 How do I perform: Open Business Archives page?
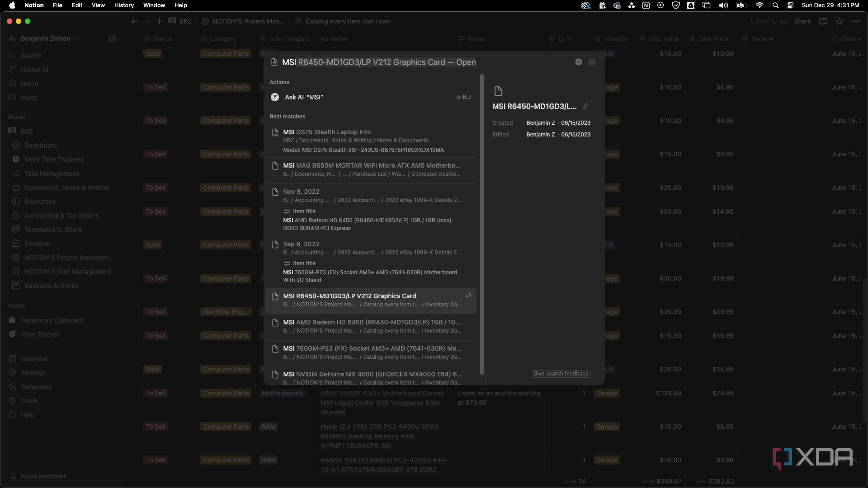pyautogui.click(x=51, y=286)
